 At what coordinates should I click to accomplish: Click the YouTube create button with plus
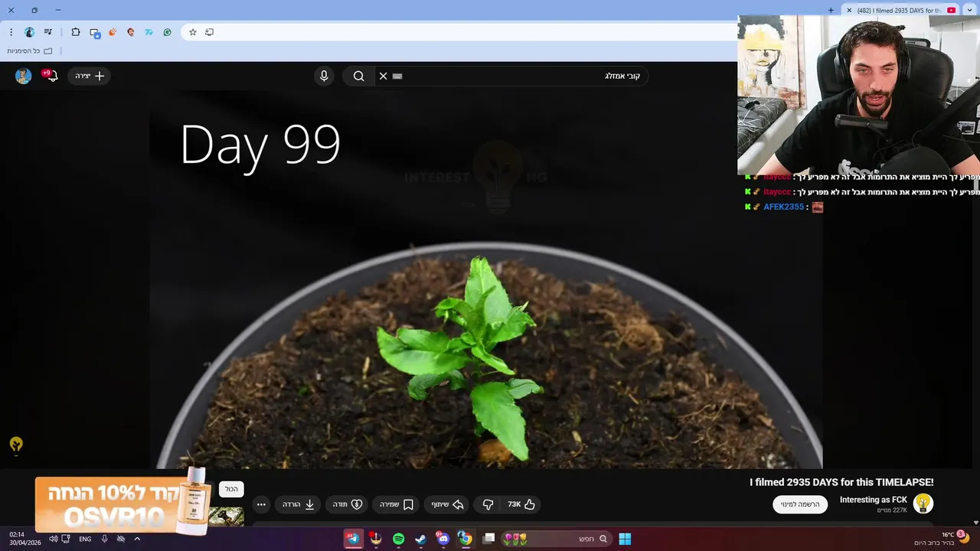90,76
